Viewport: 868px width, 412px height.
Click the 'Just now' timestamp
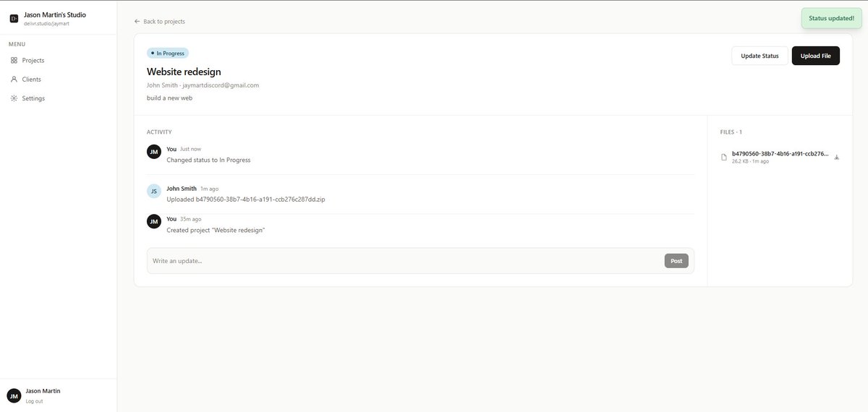(x=191, y=149)
